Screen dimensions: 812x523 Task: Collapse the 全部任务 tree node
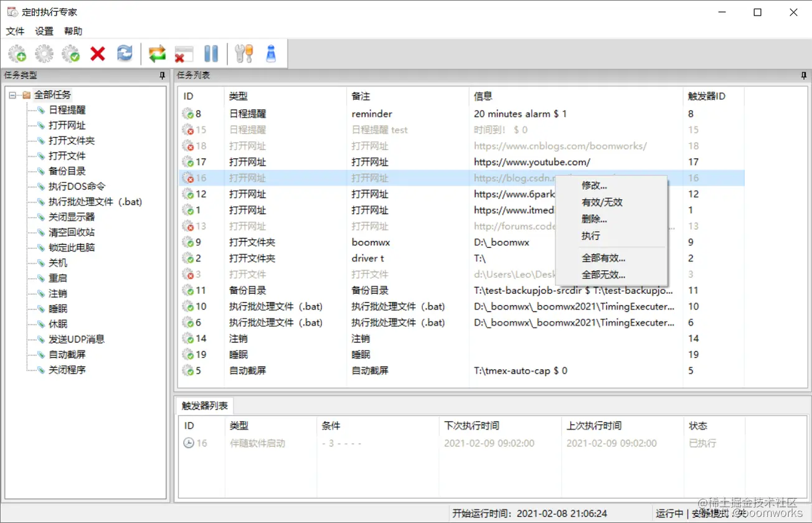pyautogui.click(x=12, y=95)
